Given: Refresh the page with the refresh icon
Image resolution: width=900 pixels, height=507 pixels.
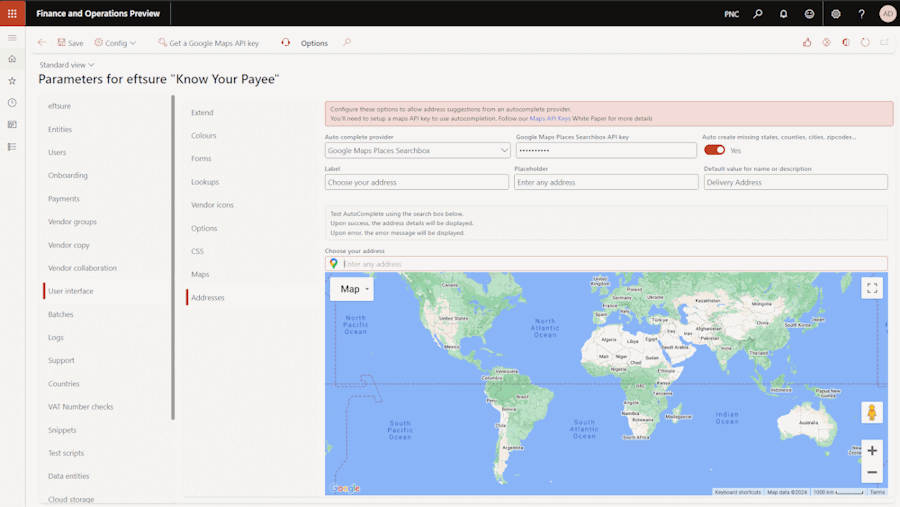Looking at the screenshot, I should pyautogui.click(x=865, y=42).
